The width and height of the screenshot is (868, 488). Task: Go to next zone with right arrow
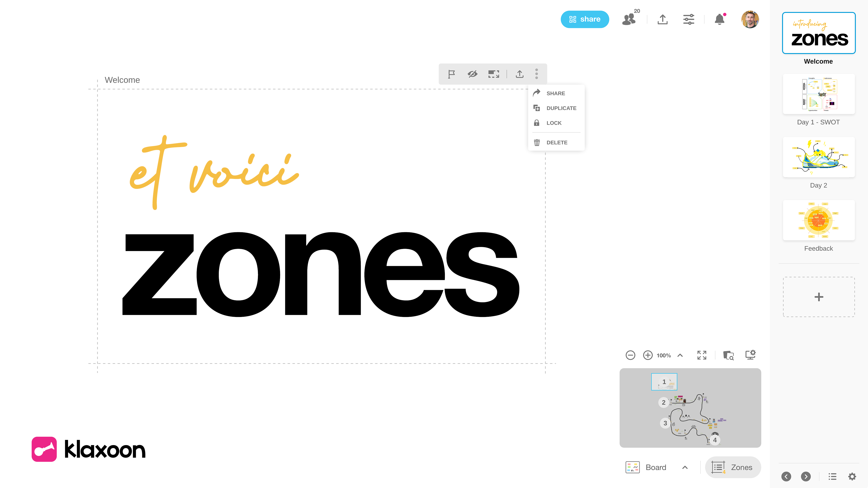click(x=806, y=476)
